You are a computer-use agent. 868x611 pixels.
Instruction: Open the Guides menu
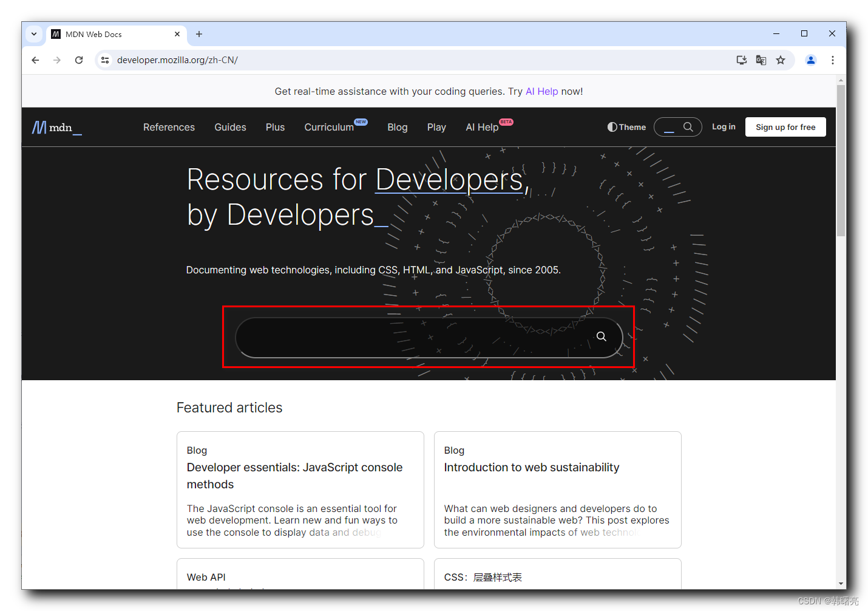point(230,127)
